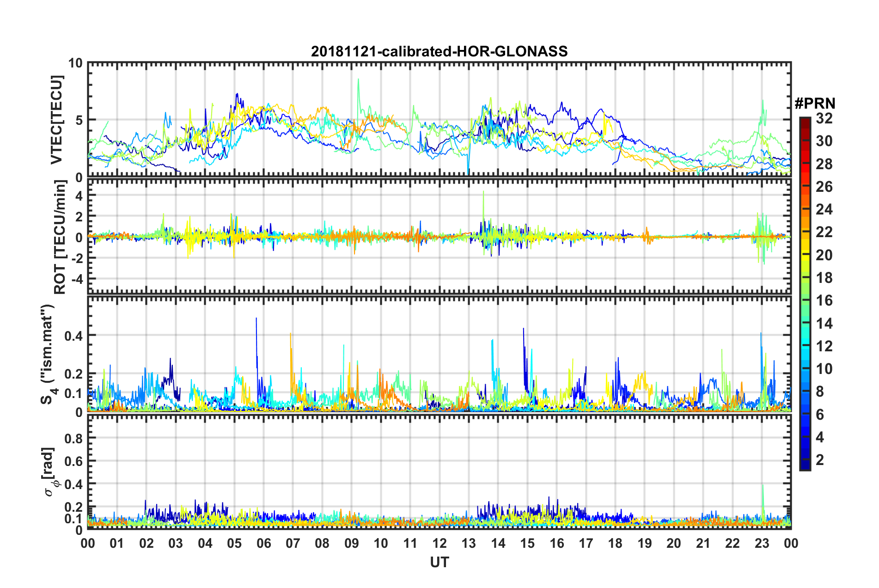Click colorbar tick label 20
Screen dimensions: 879x588
(x=824, y=255)
